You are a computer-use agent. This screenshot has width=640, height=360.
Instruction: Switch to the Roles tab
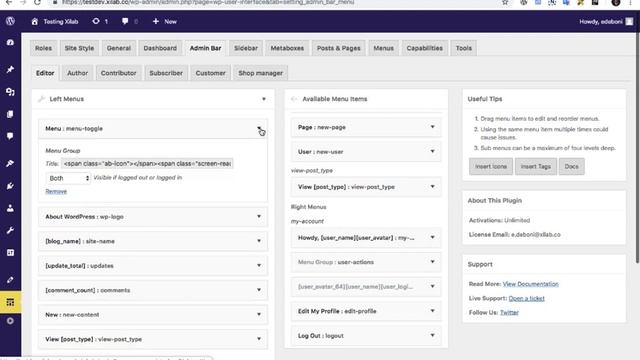[x=43, y=48]
